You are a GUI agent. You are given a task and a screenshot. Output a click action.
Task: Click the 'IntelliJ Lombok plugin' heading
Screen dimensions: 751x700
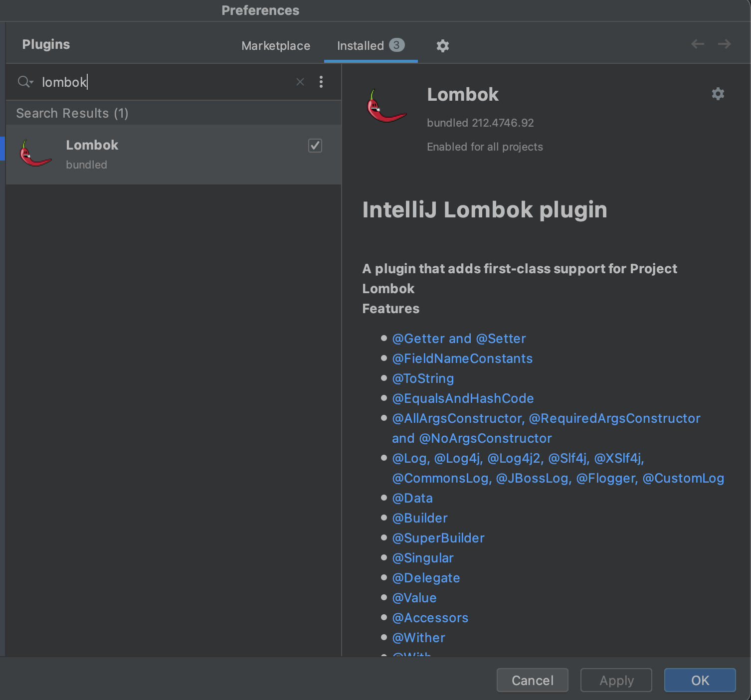[485, 209]
